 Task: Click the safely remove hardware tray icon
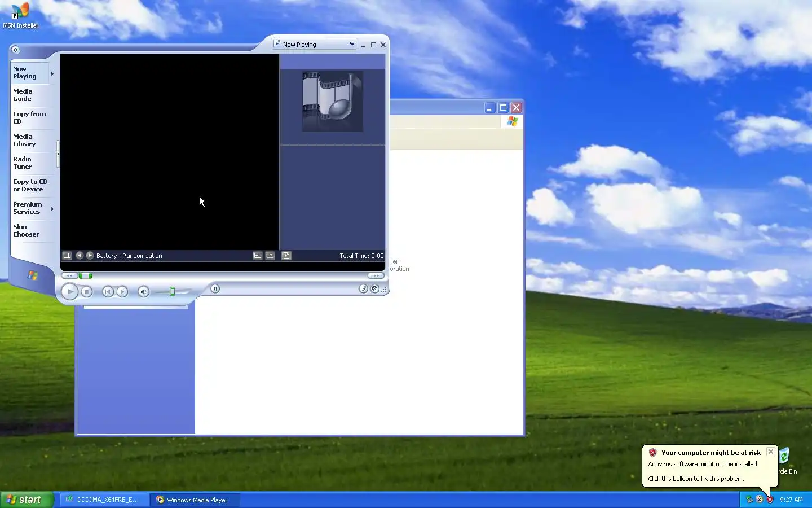749,500
